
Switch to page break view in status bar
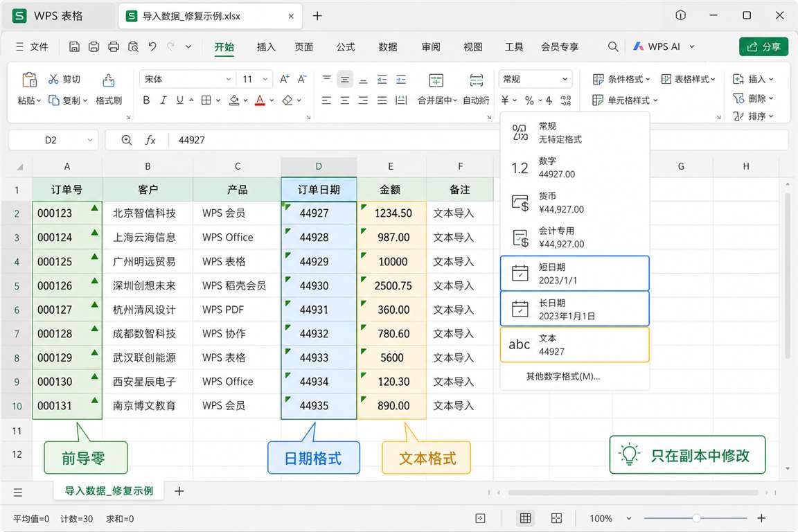click(557, 518)
